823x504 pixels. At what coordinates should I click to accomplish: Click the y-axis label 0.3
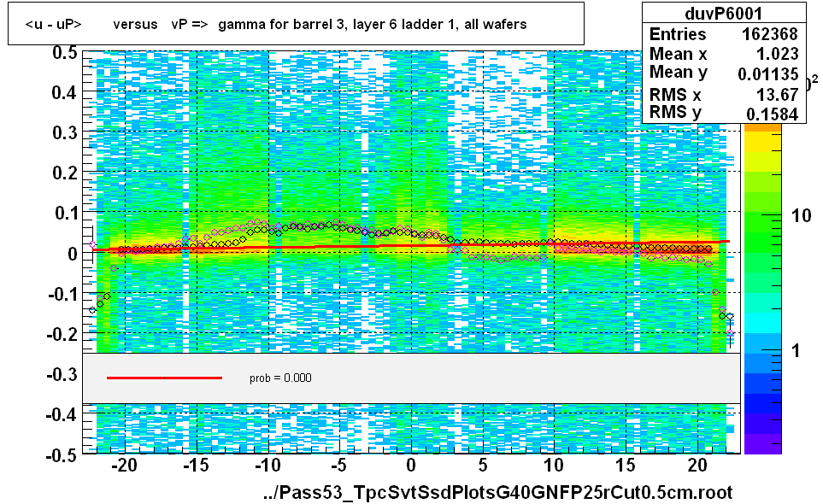(x=65, y=132)
